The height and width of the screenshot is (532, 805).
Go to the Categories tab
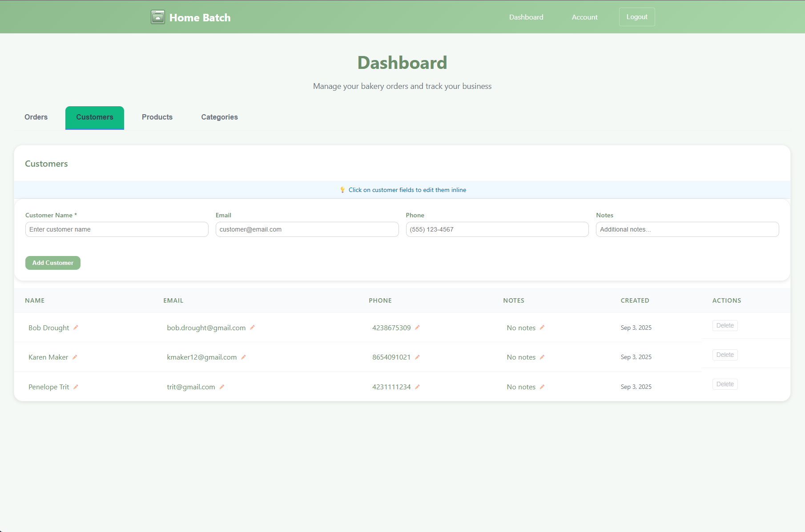219,117
